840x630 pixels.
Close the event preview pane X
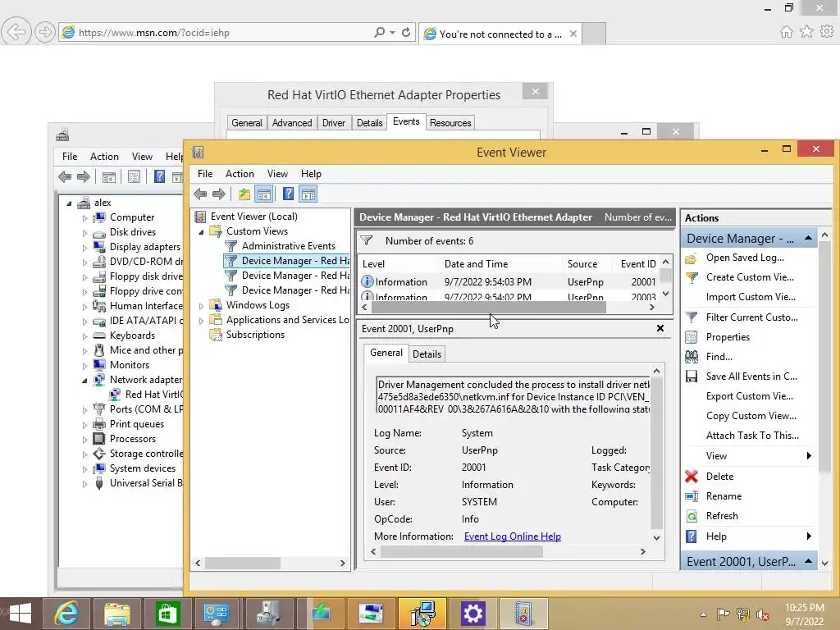660,328
